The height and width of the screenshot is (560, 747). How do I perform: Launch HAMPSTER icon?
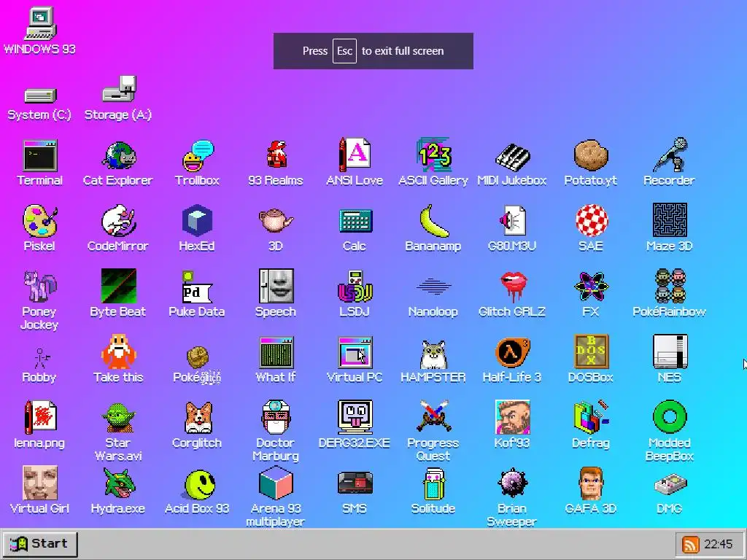pos(433,354)
